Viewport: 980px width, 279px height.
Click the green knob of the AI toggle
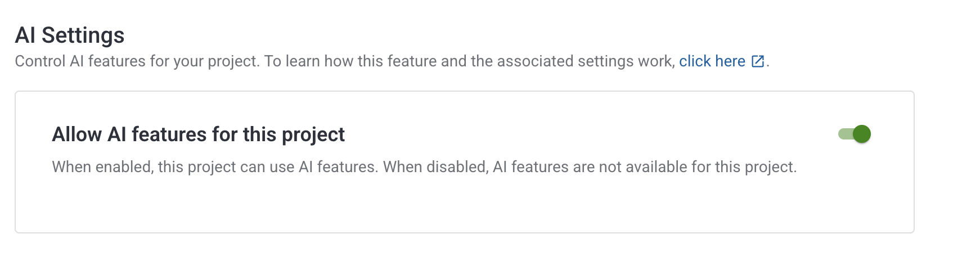tap(861, 134)
